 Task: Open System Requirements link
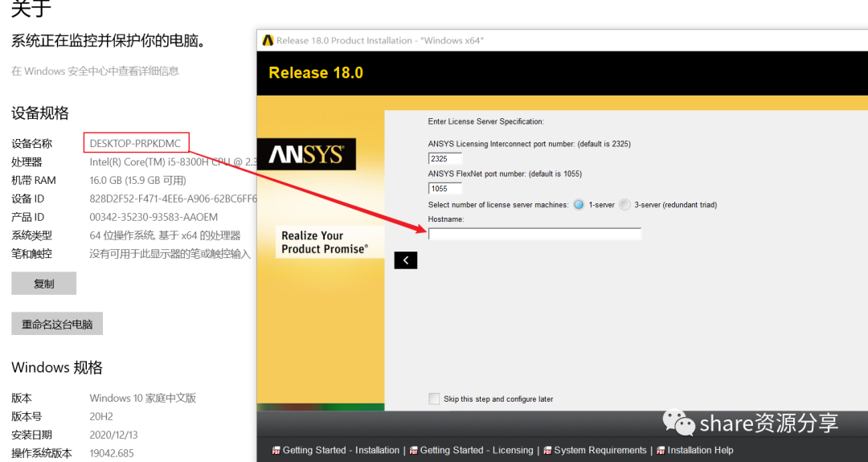[x=600, y=451]
